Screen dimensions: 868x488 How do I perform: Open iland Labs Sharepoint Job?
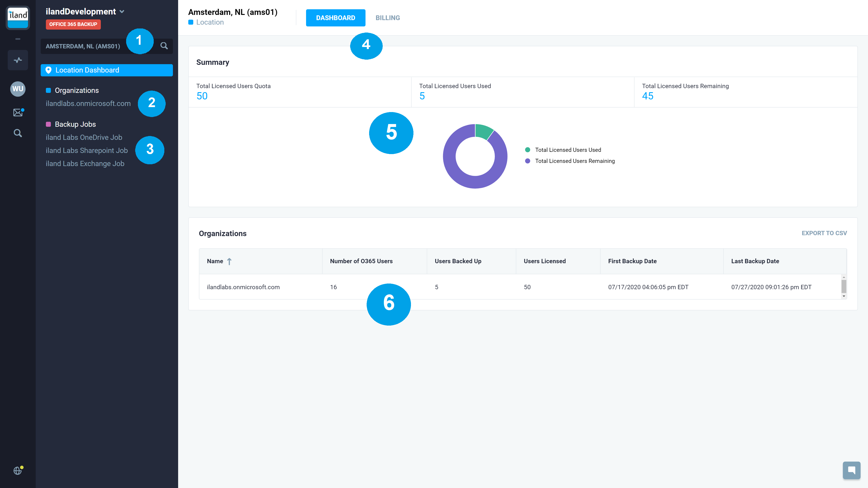point(87,150)
